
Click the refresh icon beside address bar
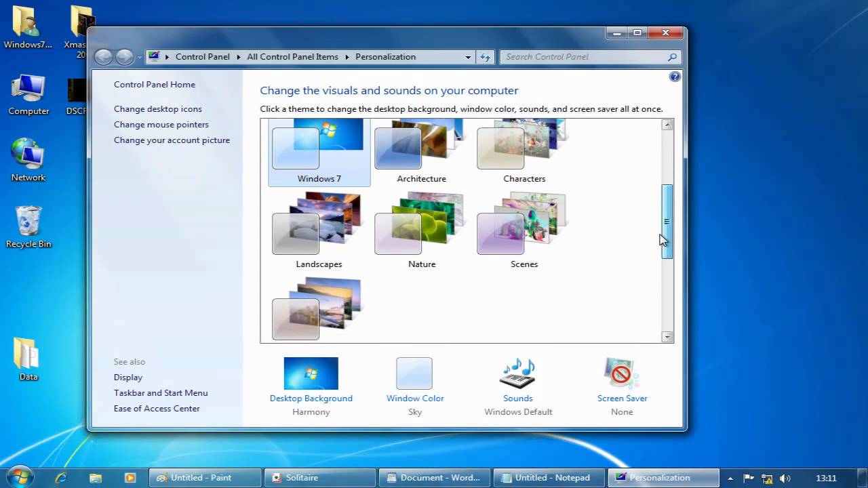tap(485, 57)
